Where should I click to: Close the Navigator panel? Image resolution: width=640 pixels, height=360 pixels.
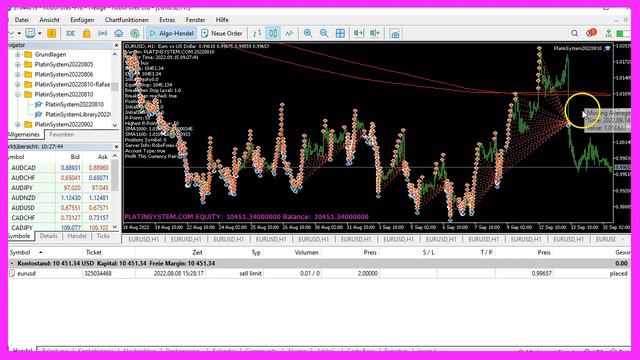point(116,45)
